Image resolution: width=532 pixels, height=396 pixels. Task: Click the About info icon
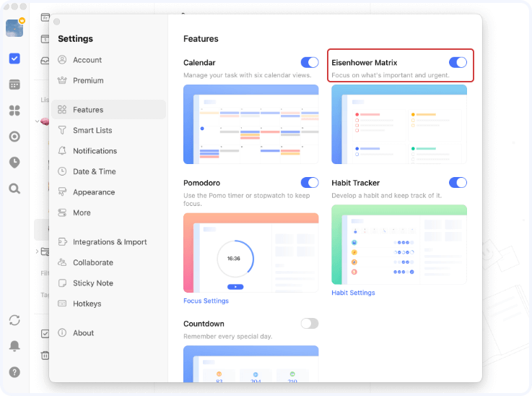[62, 332]
